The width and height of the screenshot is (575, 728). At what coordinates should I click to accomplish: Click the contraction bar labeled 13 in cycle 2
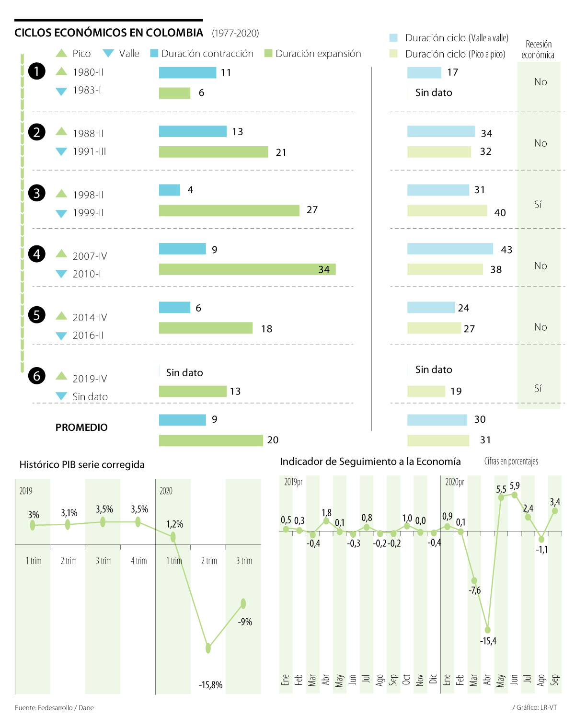pos(193,131)
